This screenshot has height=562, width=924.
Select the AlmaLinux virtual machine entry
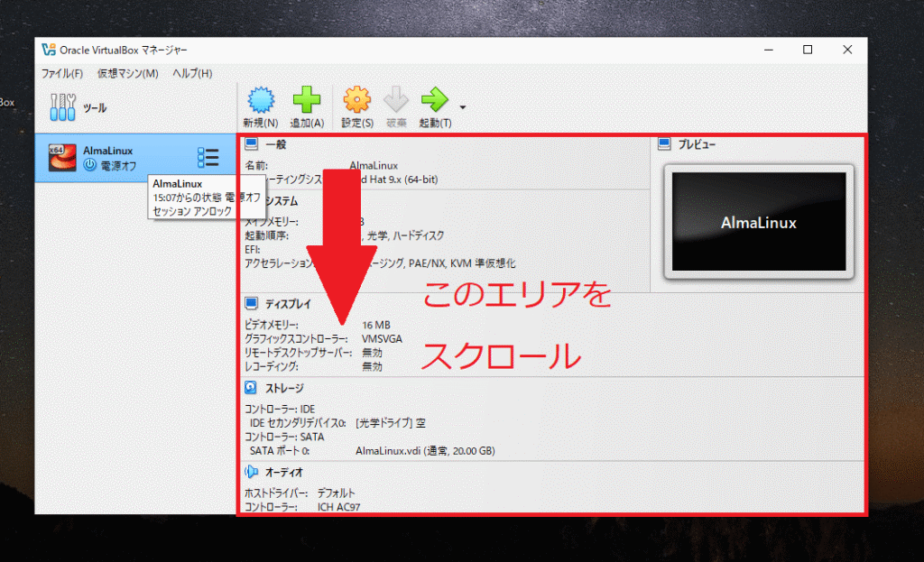tap(135, 158)
